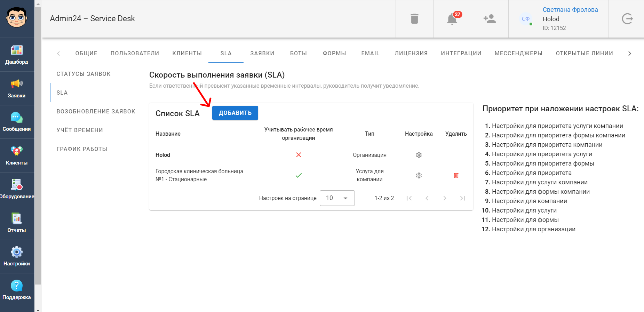644x312 pixels.
Task: Open the Клиенты sidebar section
Action: click(x=17, y=156)
